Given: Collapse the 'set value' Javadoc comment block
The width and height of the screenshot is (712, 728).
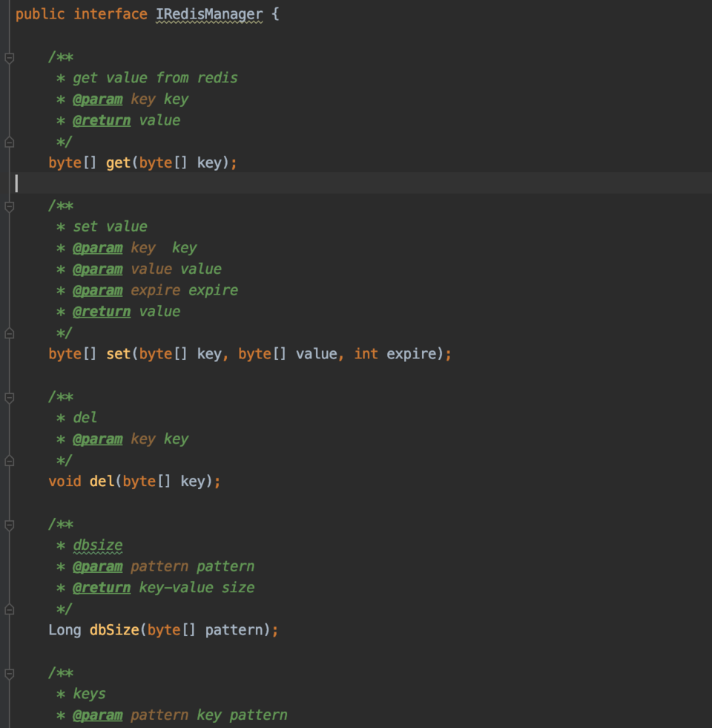Looking at the screenshot, I should (9, 206).
